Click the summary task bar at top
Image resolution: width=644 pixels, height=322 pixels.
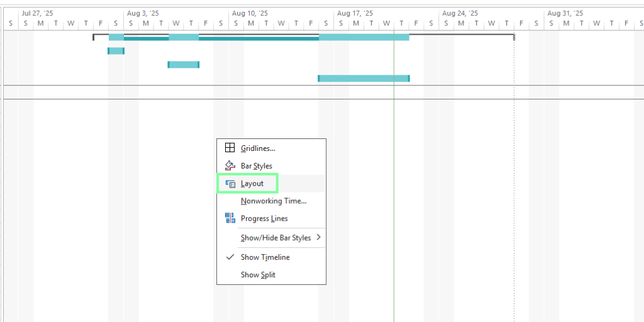(304, 37)
